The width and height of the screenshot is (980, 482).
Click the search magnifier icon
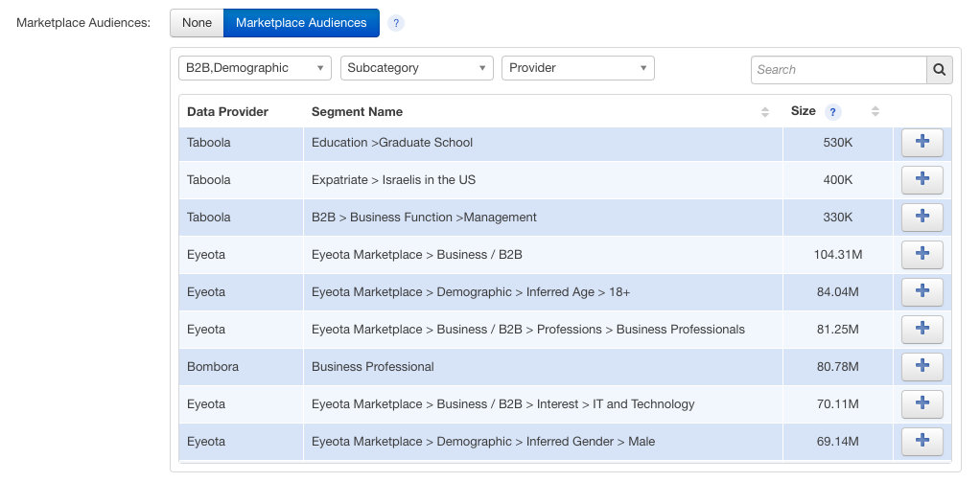tap(939, 70)
